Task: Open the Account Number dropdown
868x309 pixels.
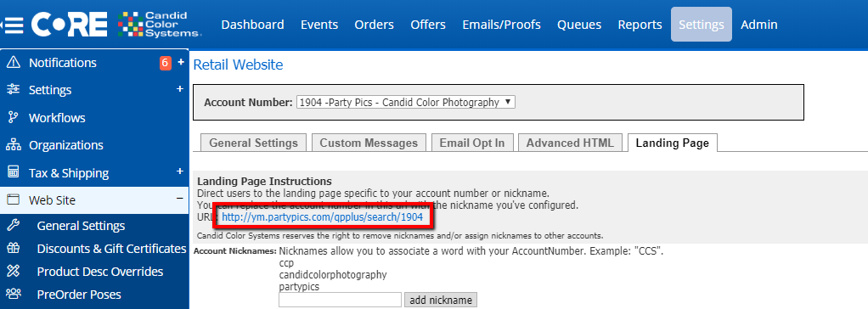Action: (x=406, y=103)
